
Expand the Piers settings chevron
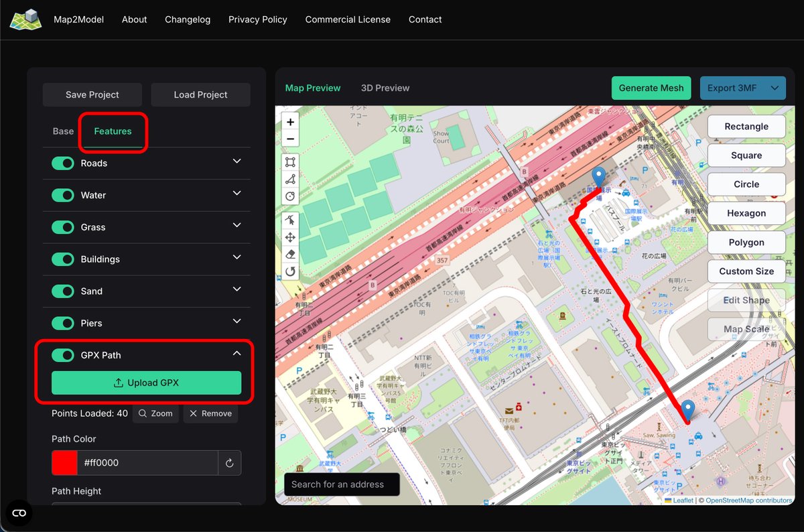tap(237, 321)
